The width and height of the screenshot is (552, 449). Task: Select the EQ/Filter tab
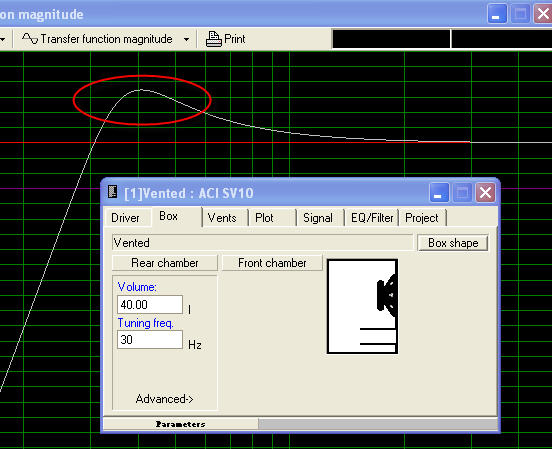pyautogui.click(x=372, y=218)
